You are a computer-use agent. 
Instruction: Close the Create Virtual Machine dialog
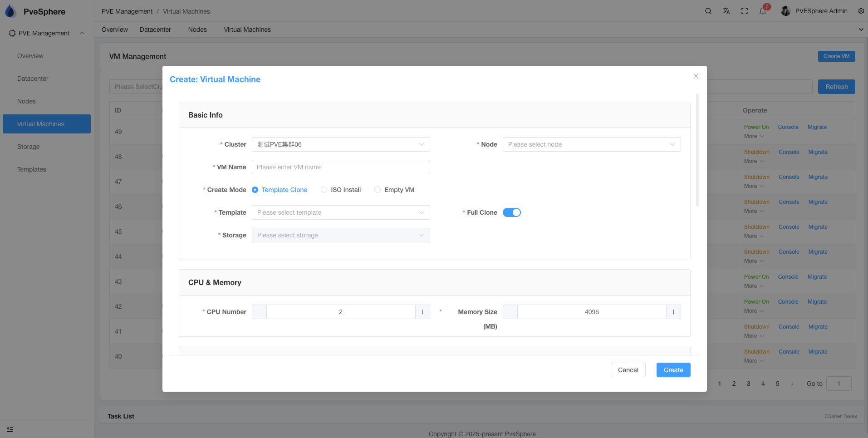696,76
